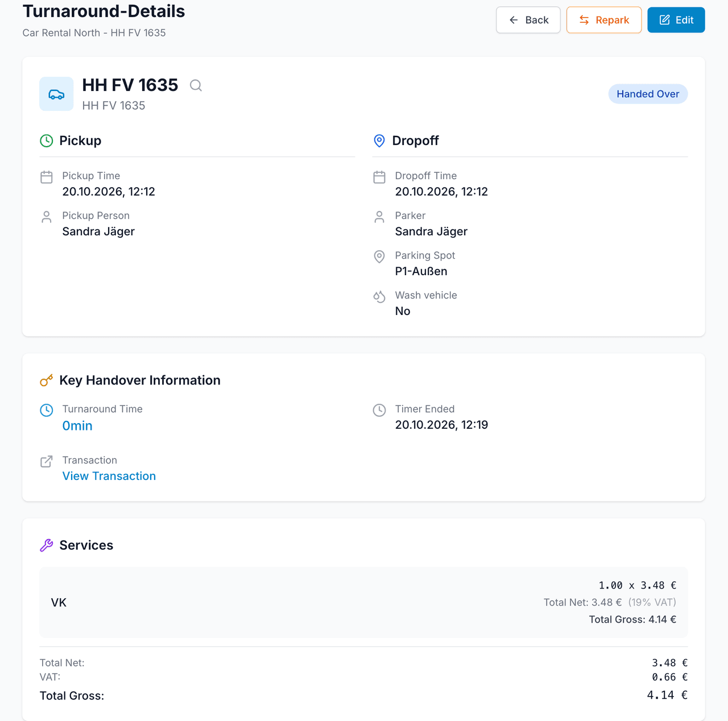728x721 pixels.
Task: Open the Edit button for this turnaround
Action: 676,20
